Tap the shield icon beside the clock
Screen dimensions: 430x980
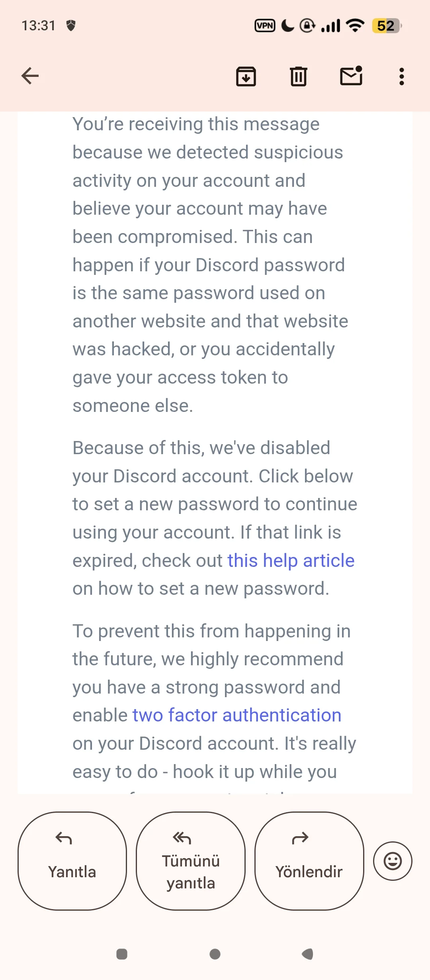71,26
